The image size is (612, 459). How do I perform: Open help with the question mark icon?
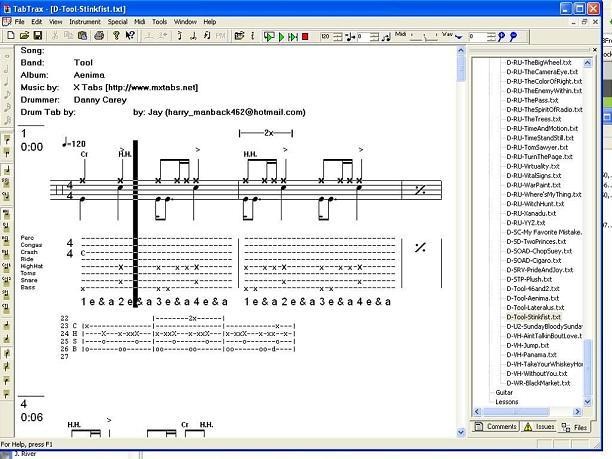116,36
